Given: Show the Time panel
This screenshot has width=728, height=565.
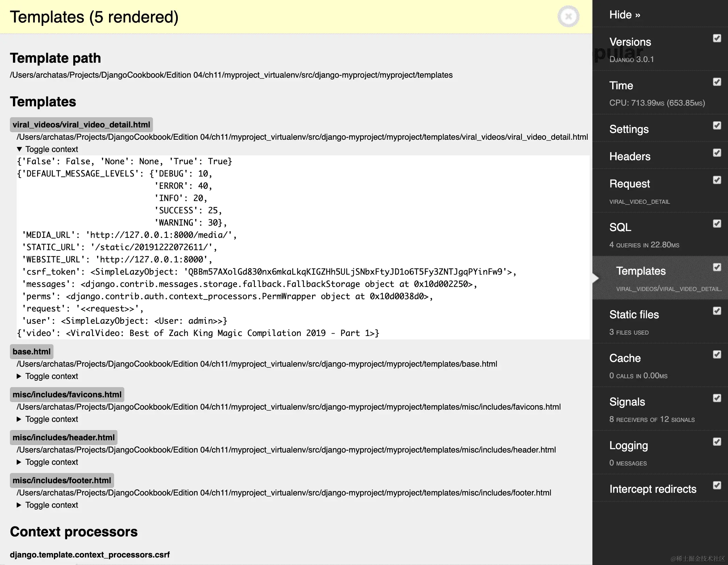Looking at the screenshot, I should click(621, 86).
